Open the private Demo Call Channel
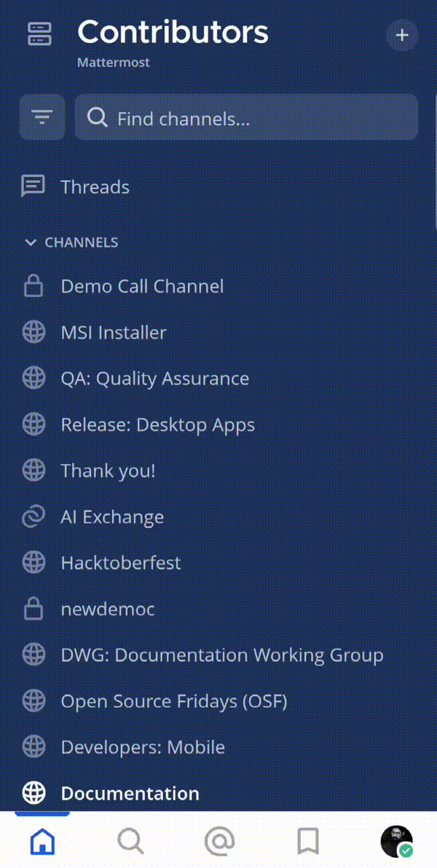Viewport: 437px width, 868px height. [x=142, y=286]
